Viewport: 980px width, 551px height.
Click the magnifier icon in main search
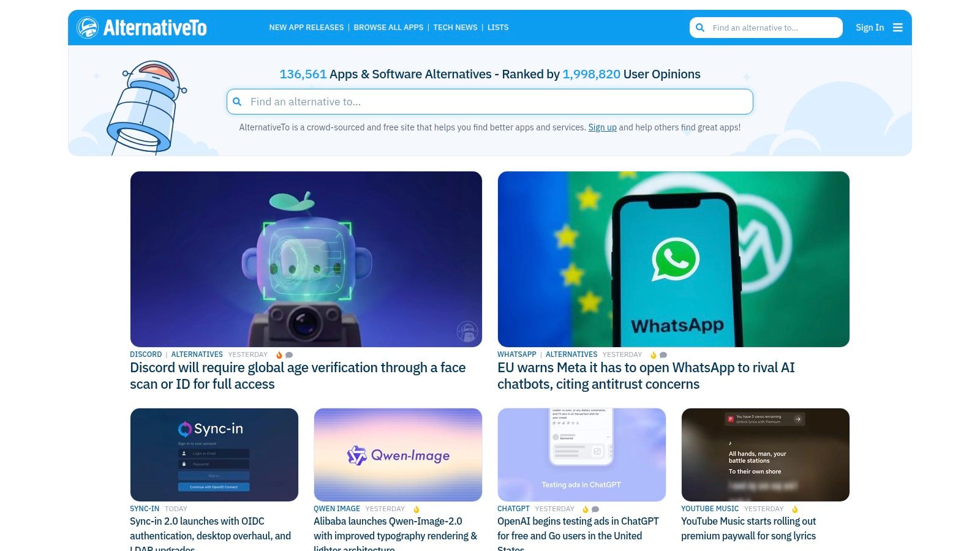237,102
